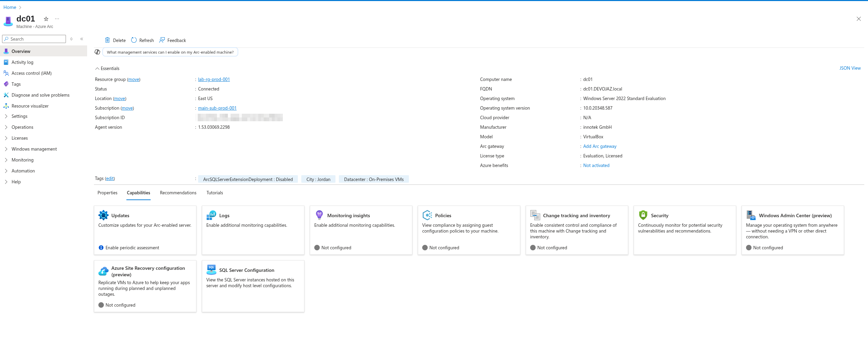Click the Delete trash can icon
The image size is (868, 362).
tap(107, 40)
